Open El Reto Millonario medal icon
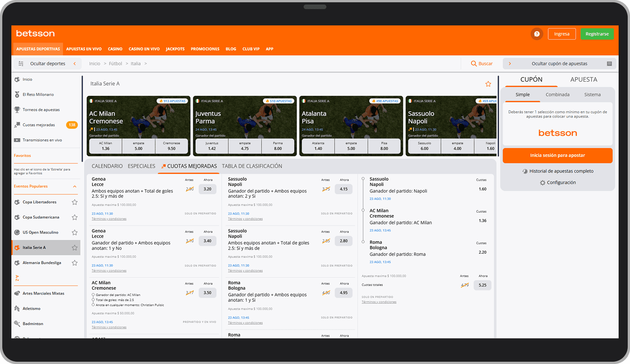Screen dimensions: 630x364 (17, 94)
